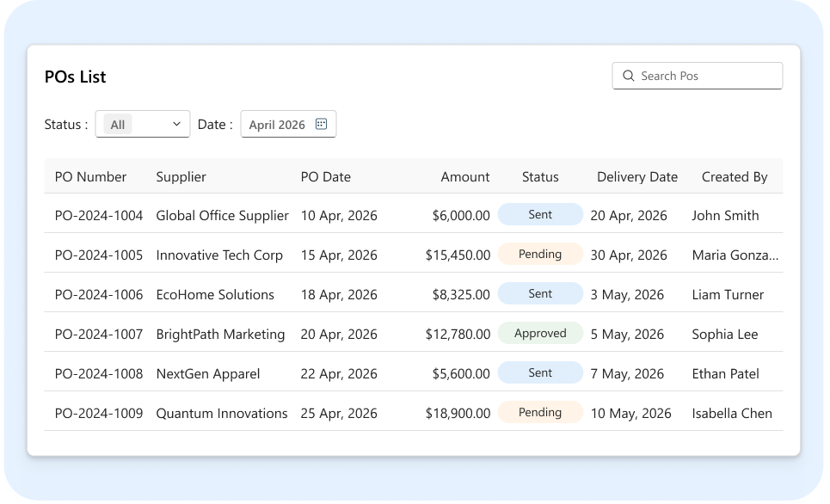This screenshot has width=830, height=504.
Task: Click PO-2024-1008 number cell
Action: [x=99, y=374]
